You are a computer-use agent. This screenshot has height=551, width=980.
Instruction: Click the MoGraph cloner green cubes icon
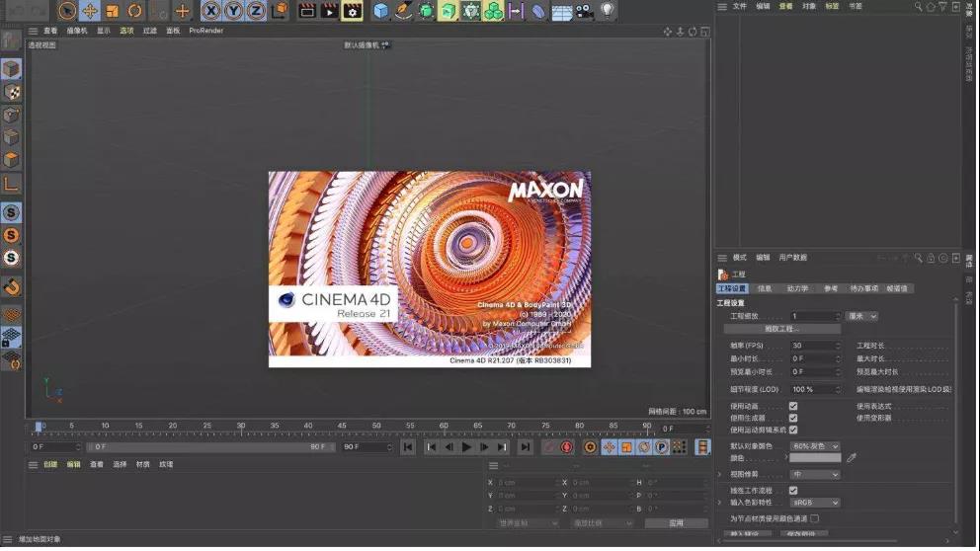pyautogui.click(x=493, y=11)
